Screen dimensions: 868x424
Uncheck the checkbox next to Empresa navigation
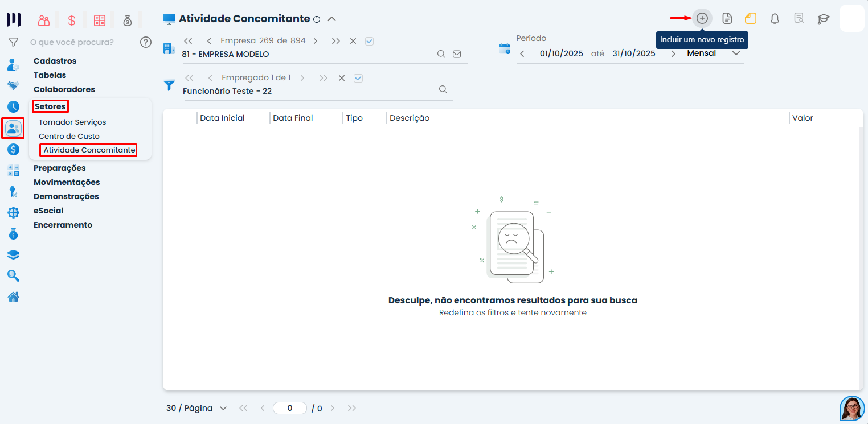[x=369, y=40]
